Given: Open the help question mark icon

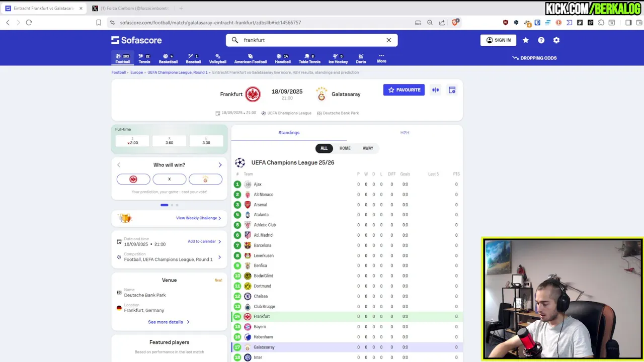Looking at the screenshot, I should pyautogui.click(x=541, y=40).
